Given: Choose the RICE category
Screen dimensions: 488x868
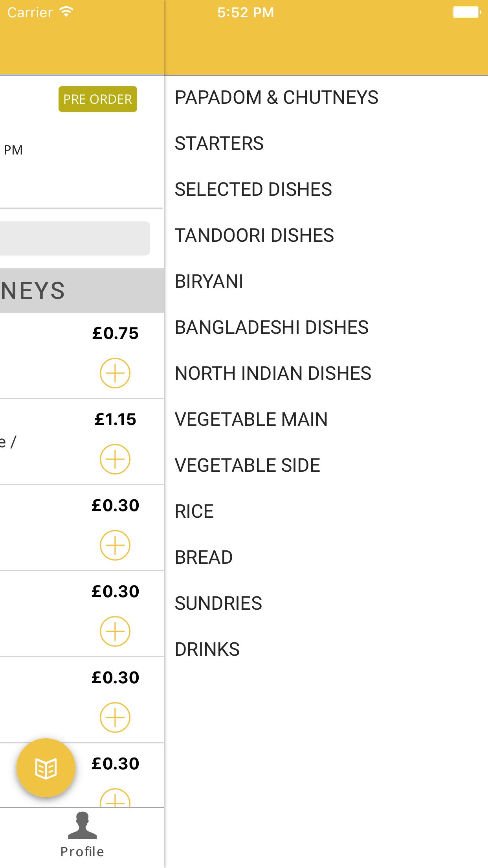Looking at the screenshot, I should tap(194, 511).
